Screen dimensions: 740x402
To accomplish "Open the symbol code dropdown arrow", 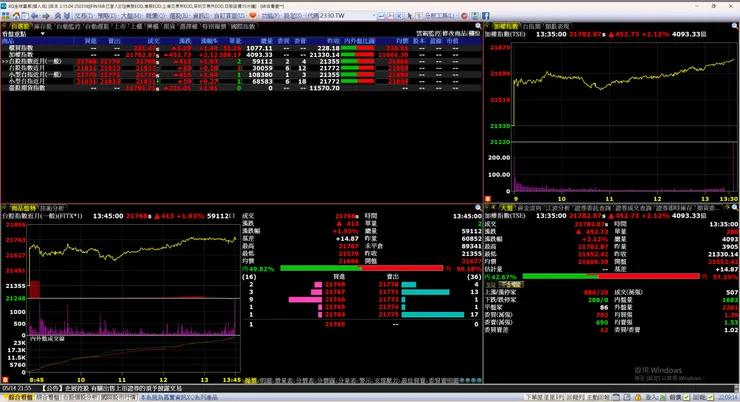I will point(374,16).
